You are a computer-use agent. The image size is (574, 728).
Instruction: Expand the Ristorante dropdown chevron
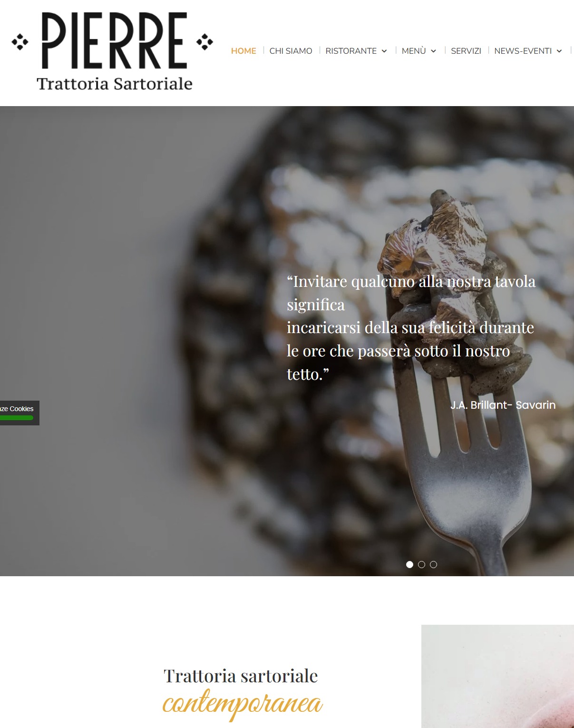click(384, 51)
